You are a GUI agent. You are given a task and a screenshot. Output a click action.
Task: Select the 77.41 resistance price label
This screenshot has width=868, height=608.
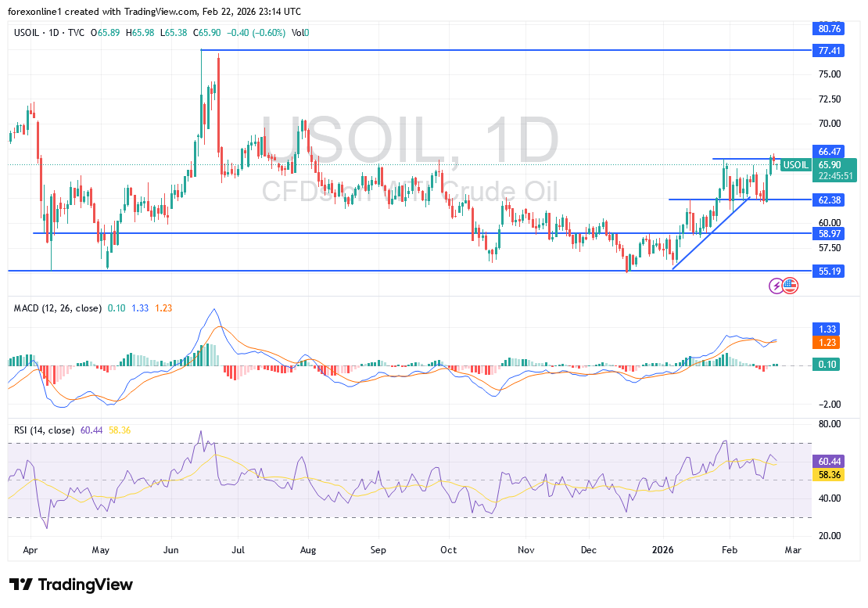(829, 50)
